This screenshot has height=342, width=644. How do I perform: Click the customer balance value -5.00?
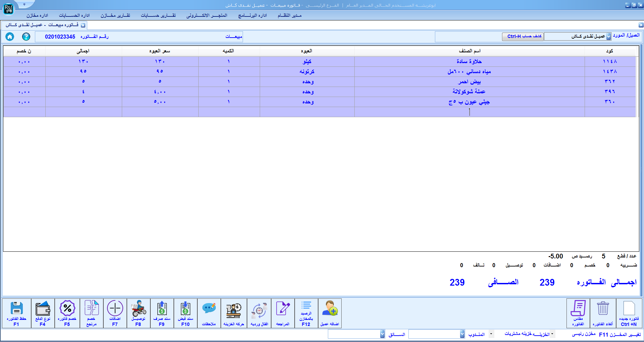click(x=556, y=256)
